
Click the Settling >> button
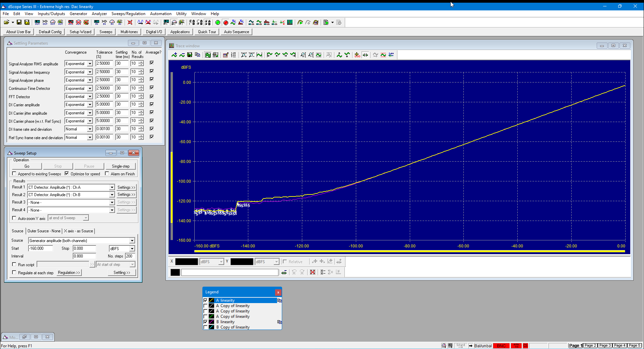click(x=122, y=273)
